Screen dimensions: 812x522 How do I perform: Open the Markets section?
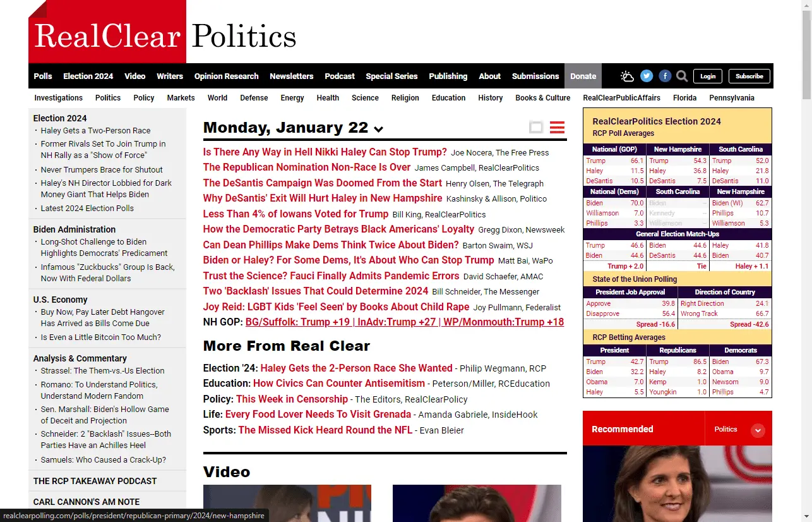point(181,98)
